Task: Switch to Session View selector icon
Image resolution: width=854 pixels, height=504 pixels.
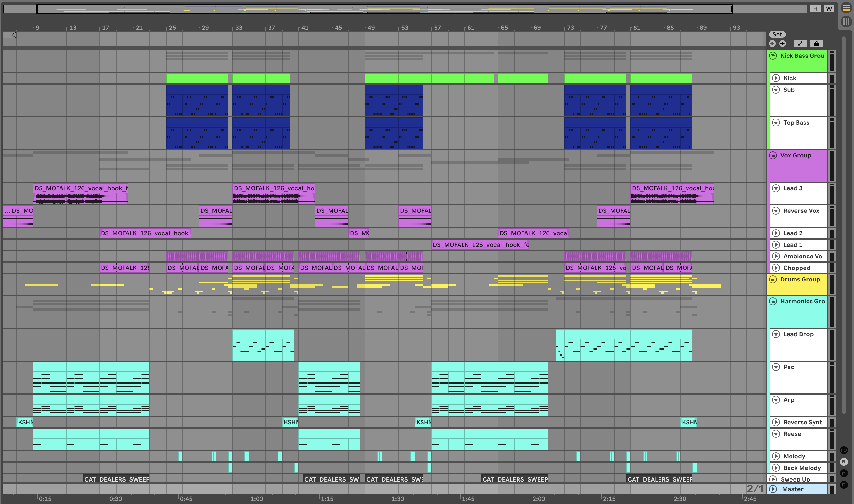Action: click(x=846, y=22)
